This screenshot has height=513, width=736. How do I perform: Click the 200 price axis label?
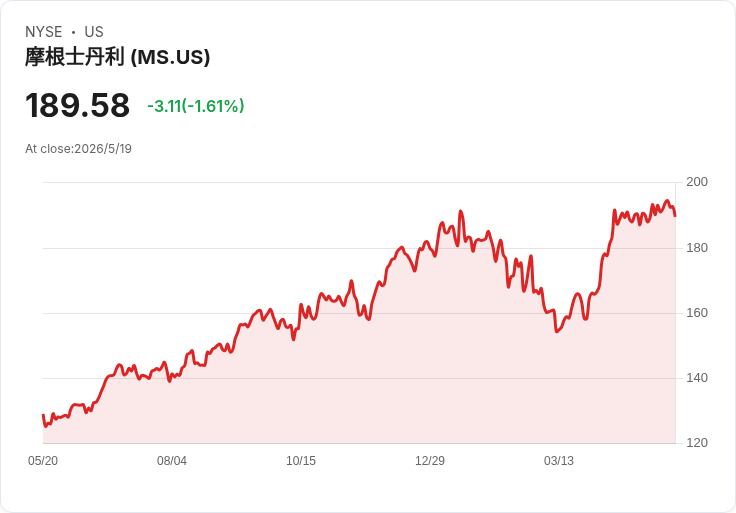pos(697,182)
